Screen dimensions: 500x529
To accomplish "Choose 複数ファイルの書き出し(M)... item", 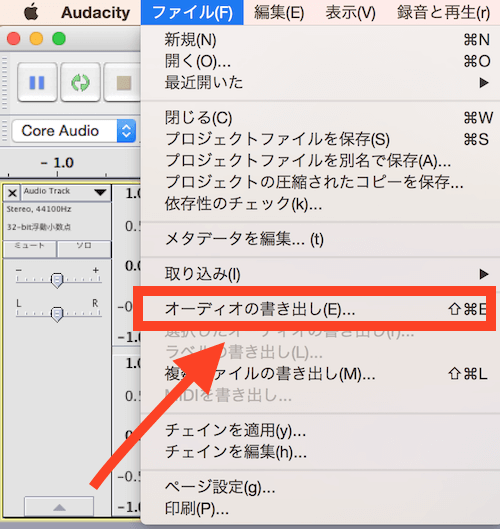I will 320,374.
